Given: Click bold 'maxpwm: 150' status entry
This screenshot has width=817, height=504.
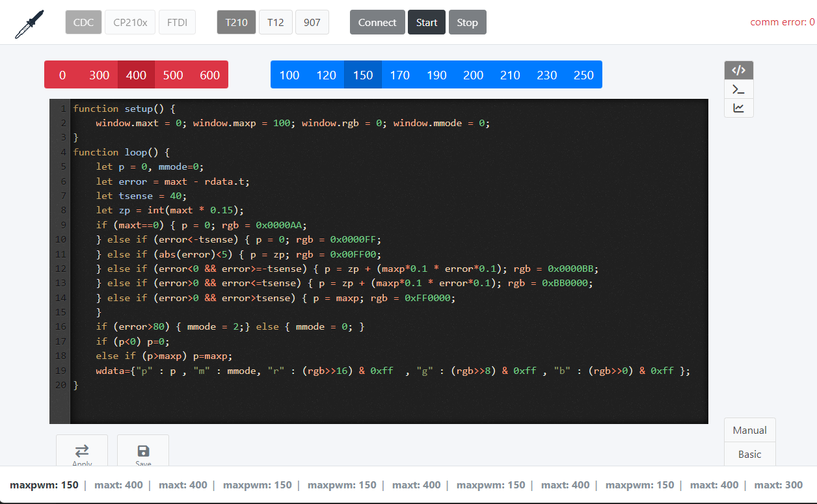Looking at the screenshot, I should pyautogui.click(x=44, y=485).
